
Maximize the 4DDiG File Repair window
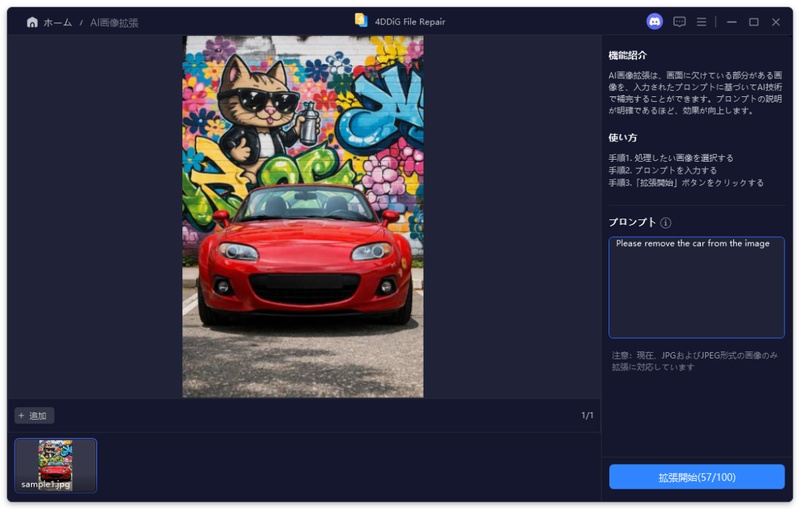point(754,22)
